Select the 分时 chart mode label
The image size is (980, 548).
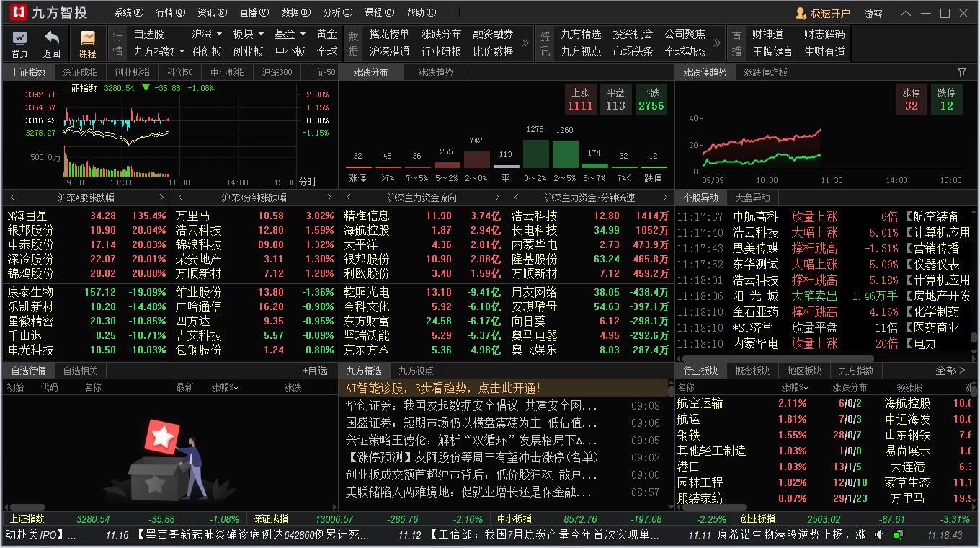click(x=308, y=182)
